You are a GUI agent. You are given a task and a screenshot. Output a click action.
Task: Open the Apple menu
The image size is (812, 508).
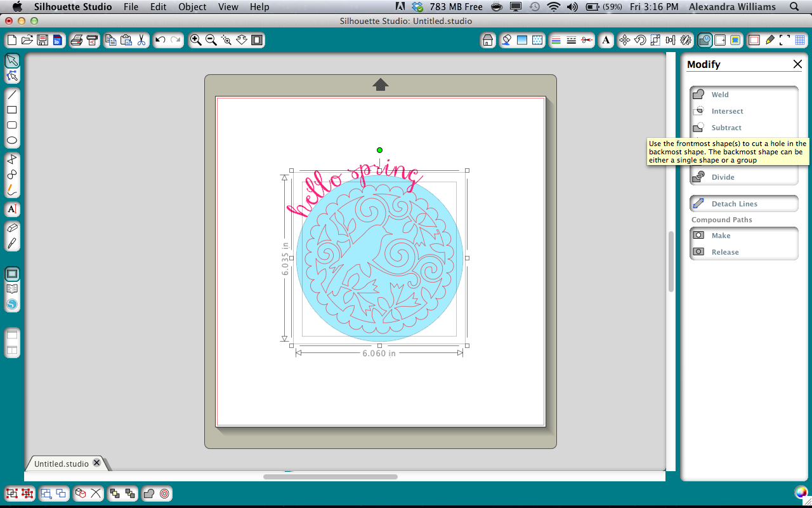pos(17,7)
